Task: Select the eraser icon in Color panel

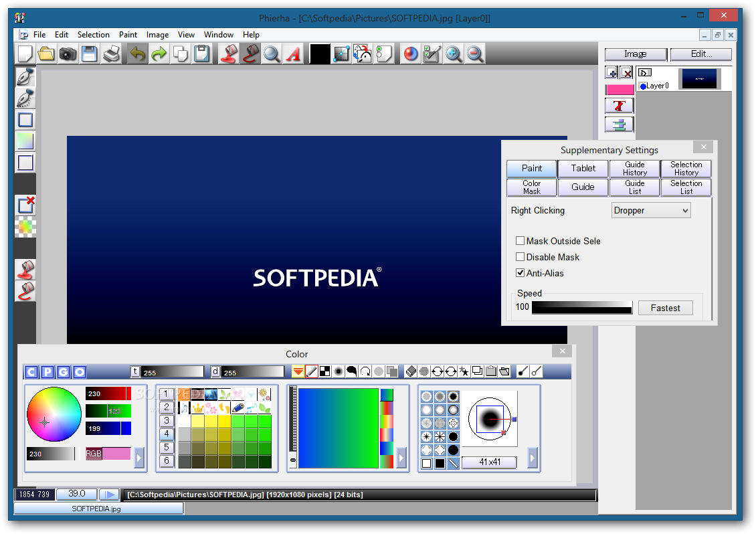Action: (411, 371)
